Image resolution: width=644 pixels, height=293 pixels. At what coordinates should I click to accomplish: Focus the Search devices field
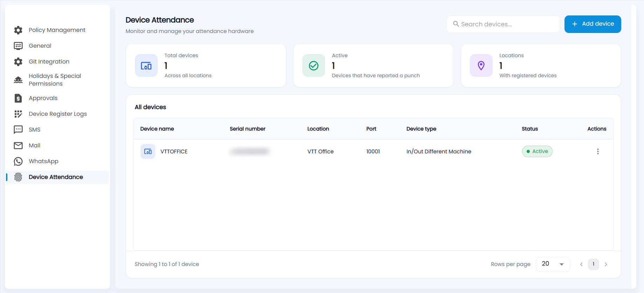coord(503,24)
